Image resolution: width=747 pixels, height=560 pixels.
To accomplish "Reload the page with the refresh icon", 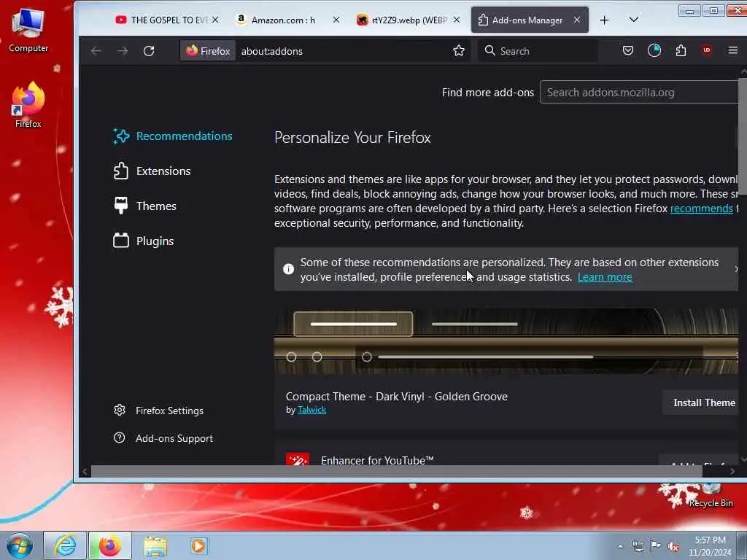I will click(149, 51).
